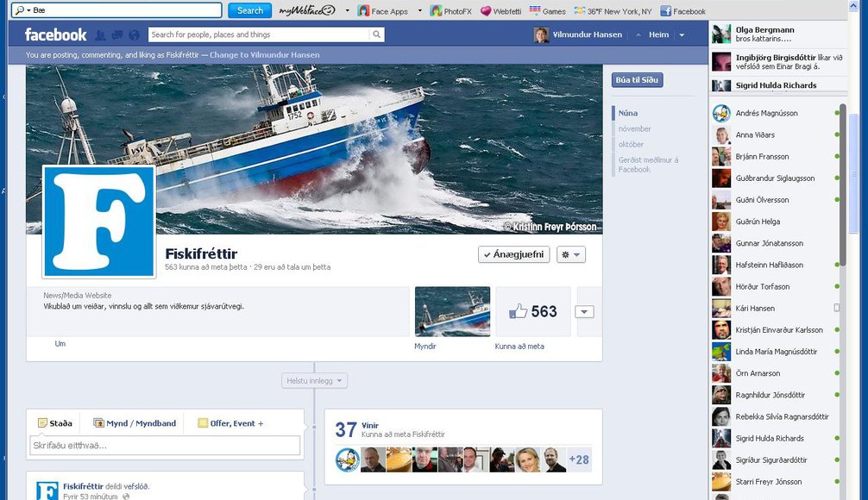Image resolution: width=868 pixels, height=500 pixels.
Task: Click the chat list scrollbar
Action: [842, 185]
